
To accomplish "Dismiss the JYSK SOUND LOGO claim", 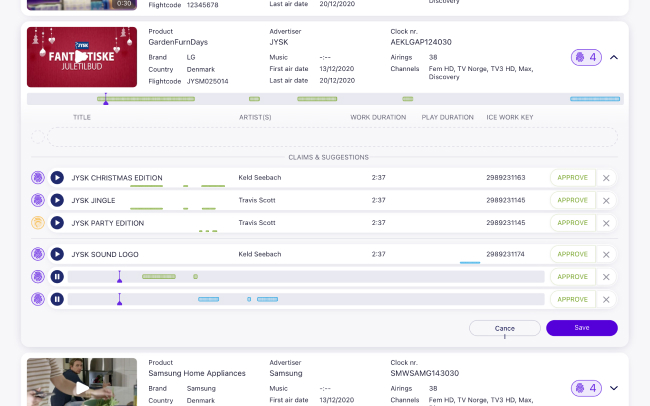I will pos(606,255).
